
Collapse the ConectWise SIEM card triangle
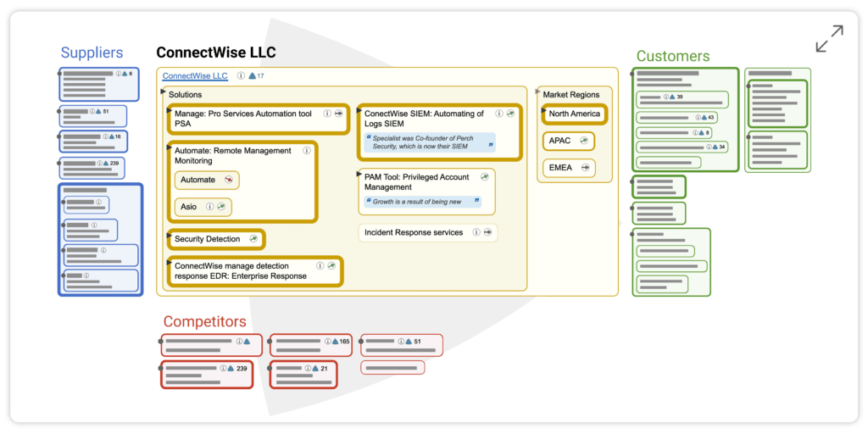pos(359,110)
